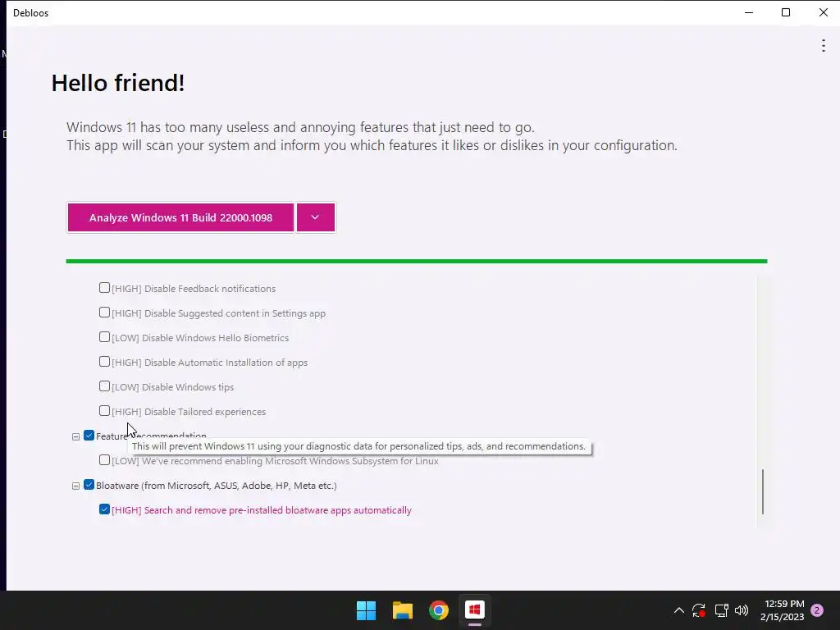840x630 pixels.
Task: Select Bloatware (from Microsoft, ASUS, Adobe...) label
Action: pos(217,486)
